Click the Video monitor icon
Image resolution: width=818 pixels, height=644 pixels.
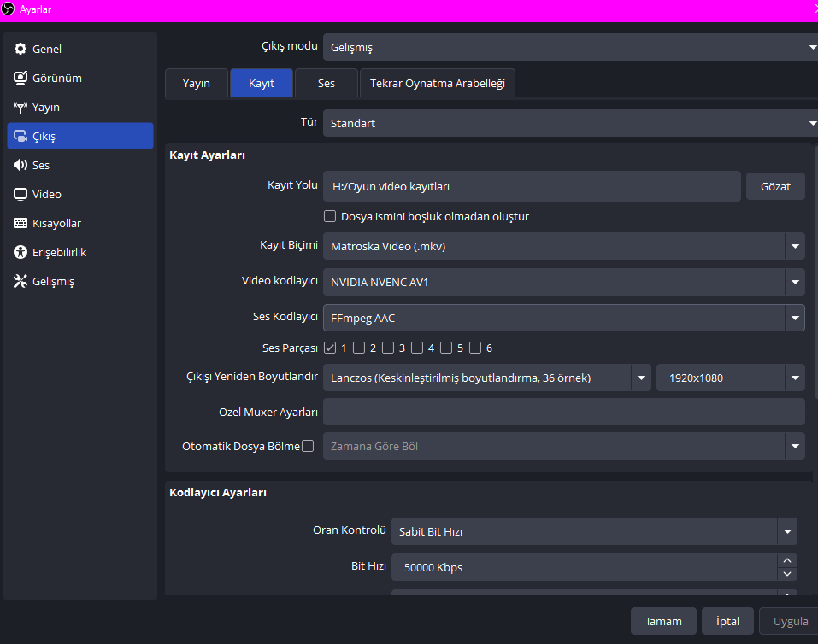coord(21,194)
